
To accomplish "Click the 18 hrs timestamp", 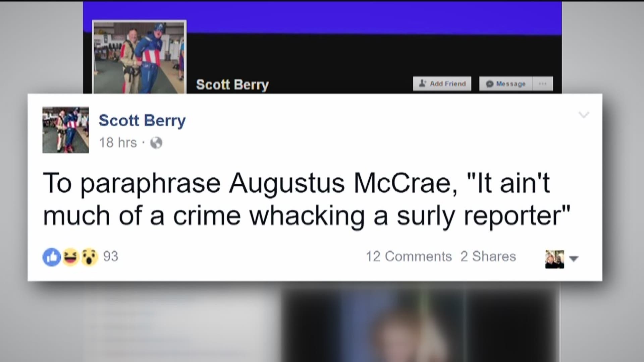I will (x=118, y=143).
